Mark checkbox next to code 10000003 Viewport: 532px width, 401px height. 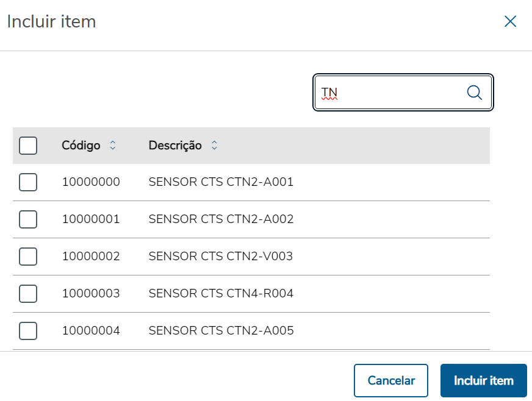click(x=28, y=294)
